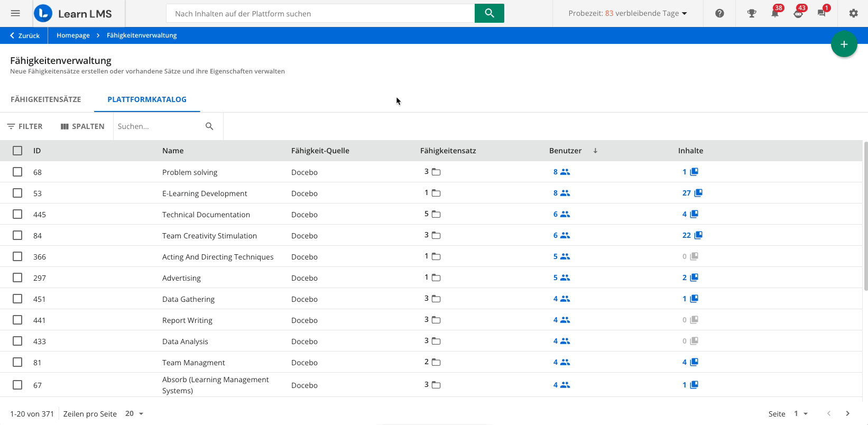
Task: Open the page number dropdown
Action: [x=801, y=413]
